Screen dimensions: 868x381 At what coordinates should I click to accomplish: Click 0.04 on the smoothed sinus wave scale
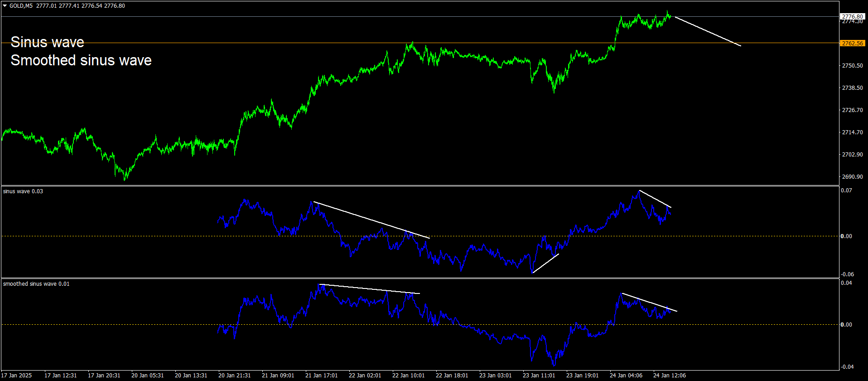[847, 283]
